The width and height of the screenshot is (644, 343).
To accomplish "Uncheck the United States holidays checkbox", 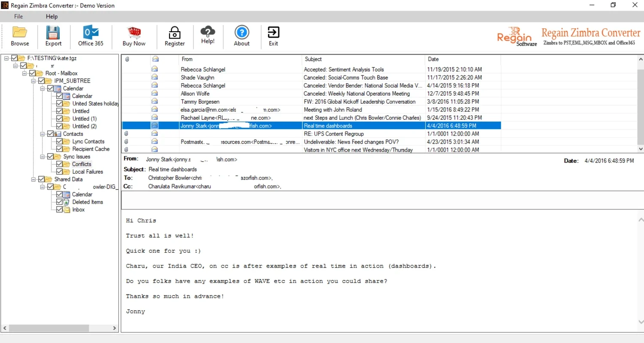I will (x=60, y=103).
